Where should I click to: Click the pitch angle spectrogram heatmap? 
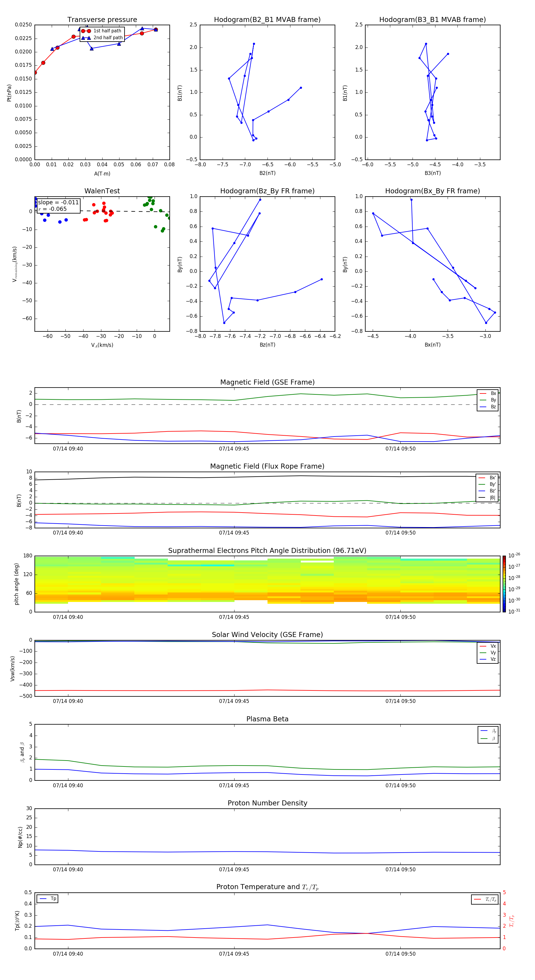coord(267,584)
